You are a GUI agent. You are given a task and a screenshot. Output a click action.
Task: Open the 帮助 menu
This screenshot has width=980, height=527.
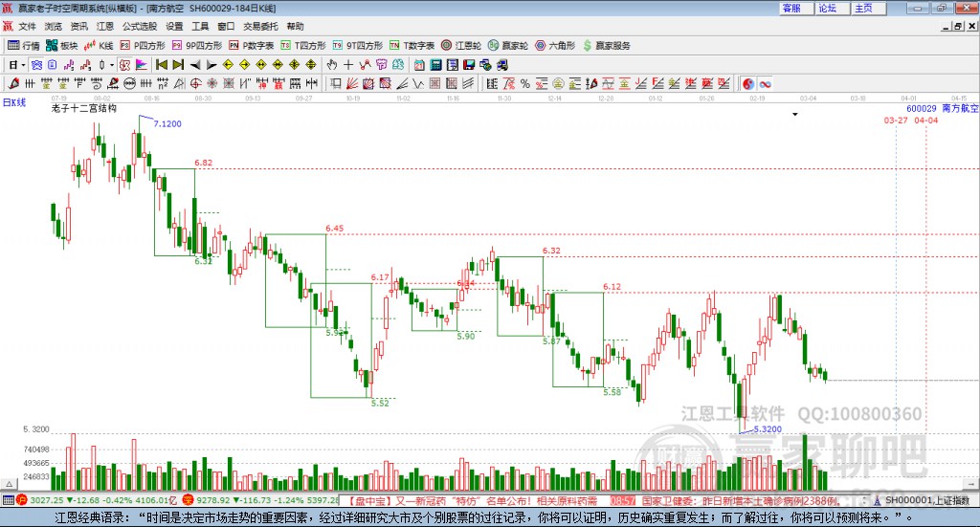[x=295, y=26]
